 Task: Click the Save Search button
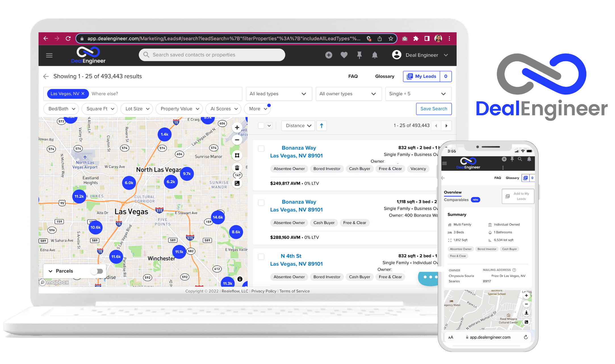[x=434, y=109]
